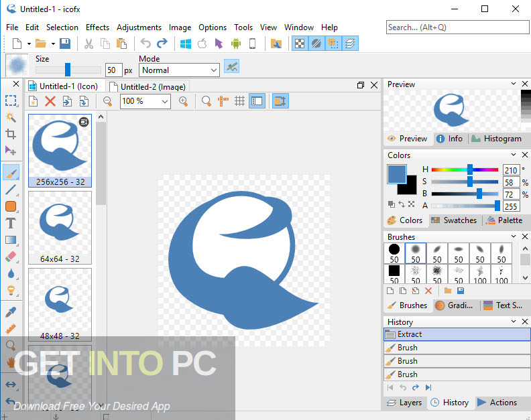Switch to the Layers tab

(404, 403)
